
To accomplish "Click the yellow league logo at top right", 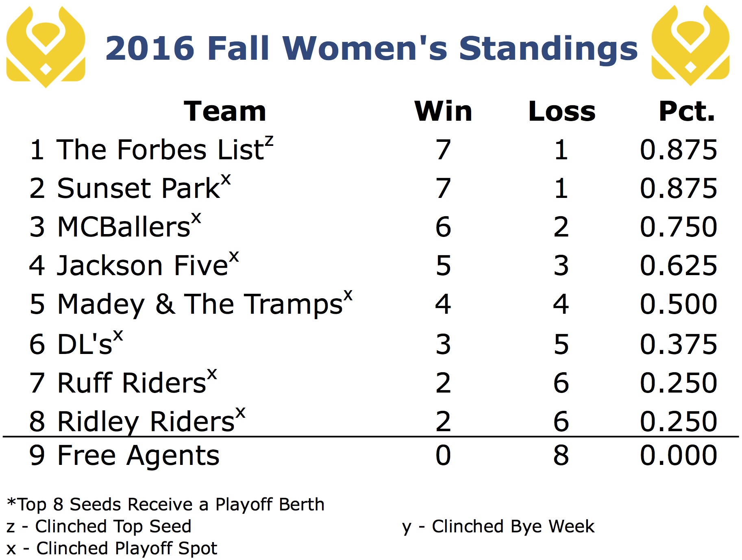I will [690, 46].
